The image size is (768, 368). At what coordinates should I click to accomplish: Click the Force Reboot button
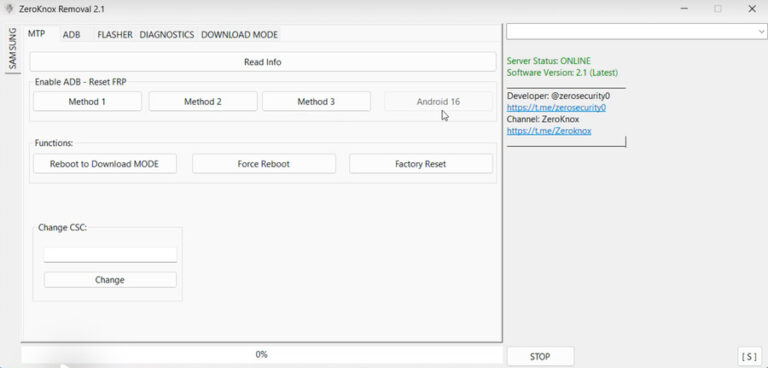pos(264,164)
